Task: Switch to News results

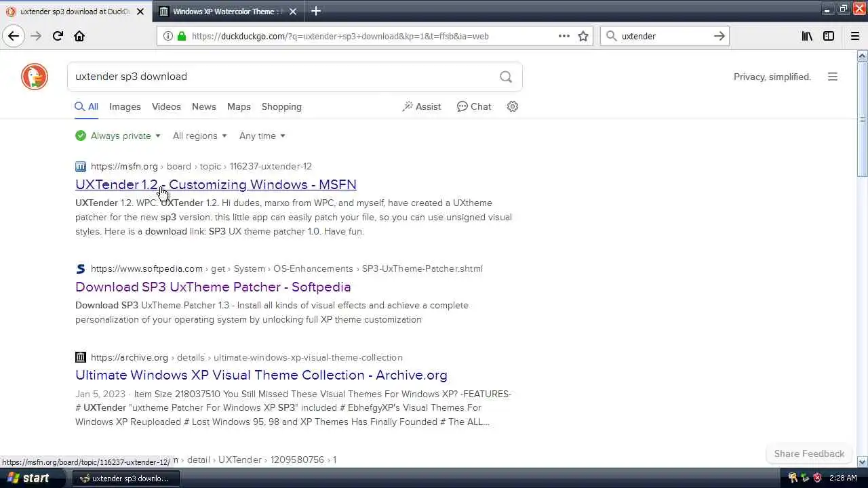Action: 203,106
